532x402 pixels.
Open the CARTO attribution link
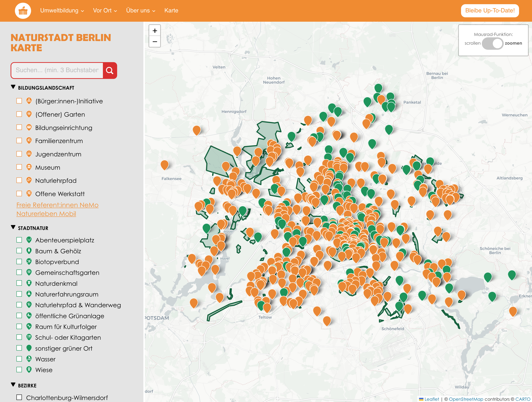pyautogui.click(x=523, y=399)
